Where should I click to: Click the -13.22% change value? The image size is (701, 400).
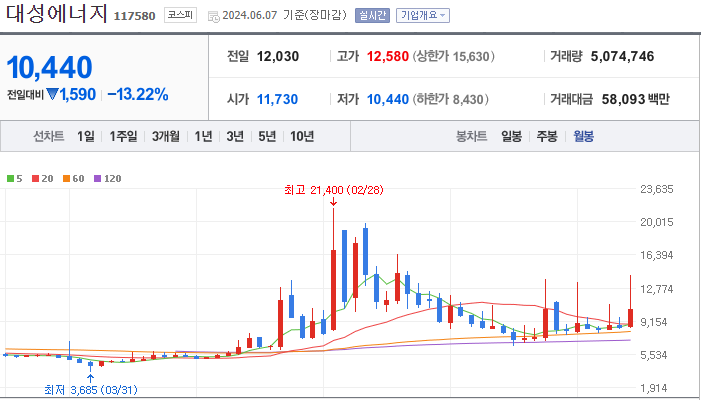(x=138, y=94)
